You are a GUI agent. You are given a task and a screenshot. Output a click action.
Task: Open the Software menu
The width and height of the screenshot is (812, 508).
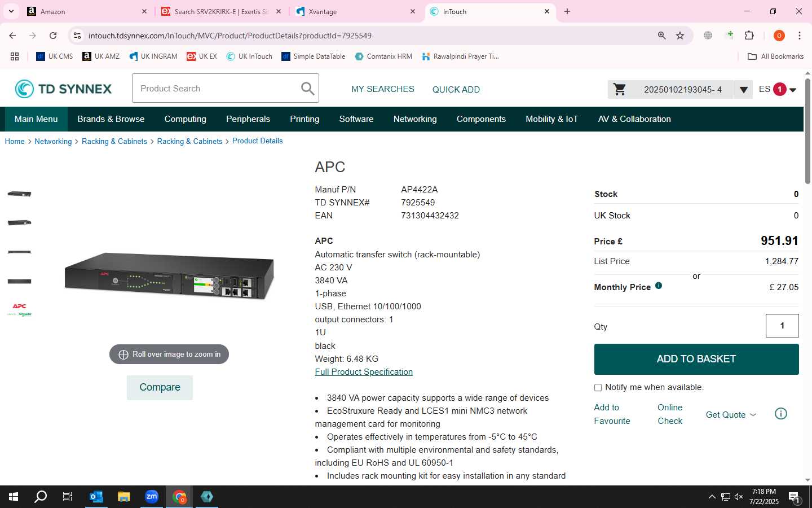[x=356, y=119]
